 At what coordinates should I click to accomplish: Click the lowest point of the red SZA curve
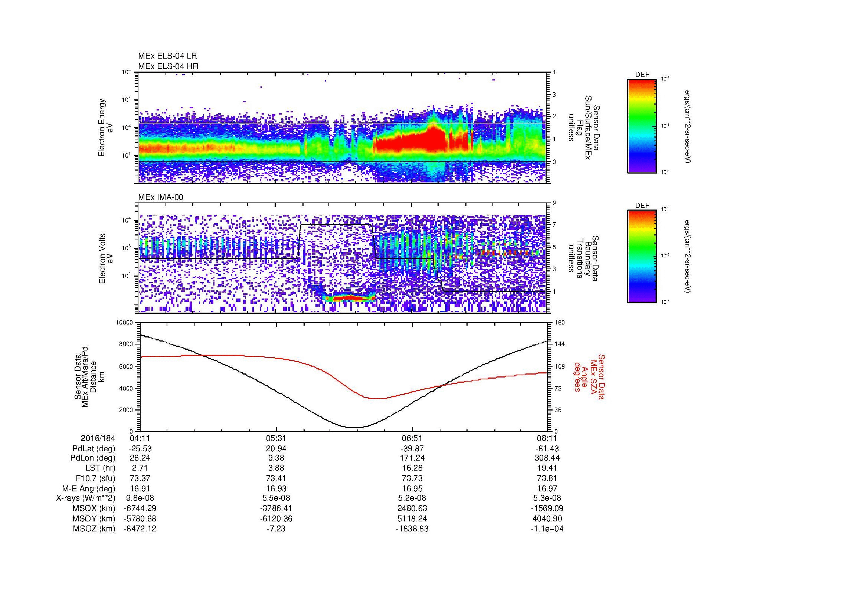point(377,399)
